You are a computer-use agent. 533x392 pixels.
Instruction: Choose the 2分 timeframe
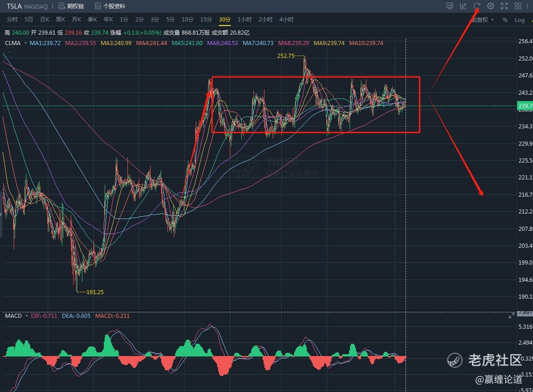click(139, 20)
